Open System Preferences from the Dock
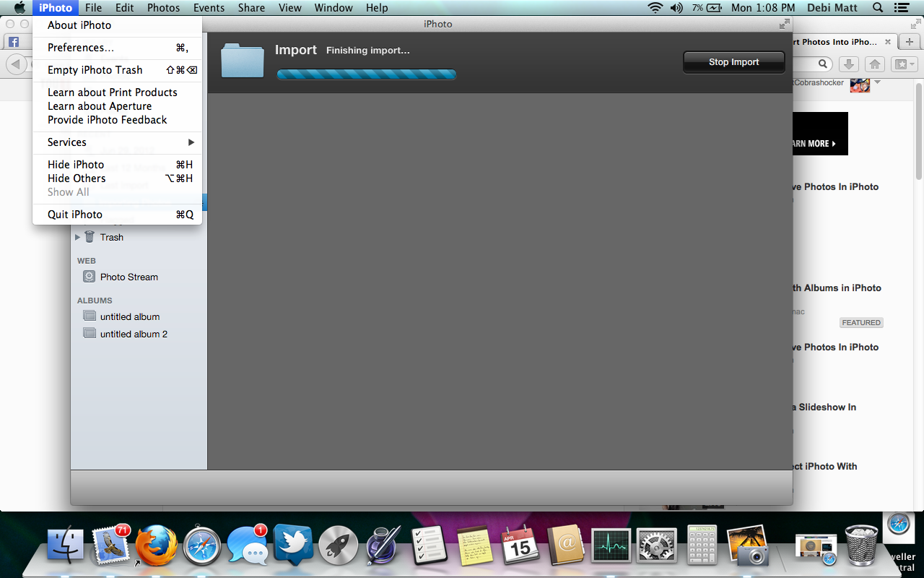The image size is (924, 578). point(656,545)
